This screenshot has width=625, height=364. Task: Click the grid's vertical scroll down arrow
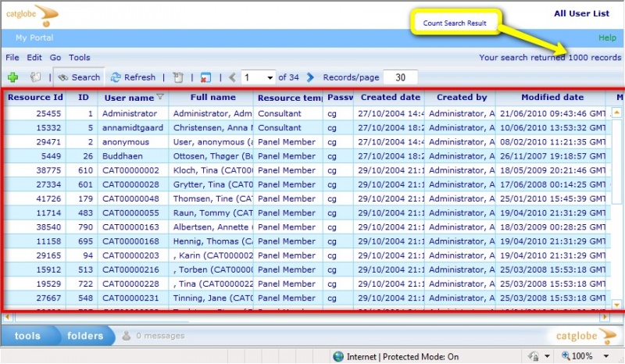616,305
